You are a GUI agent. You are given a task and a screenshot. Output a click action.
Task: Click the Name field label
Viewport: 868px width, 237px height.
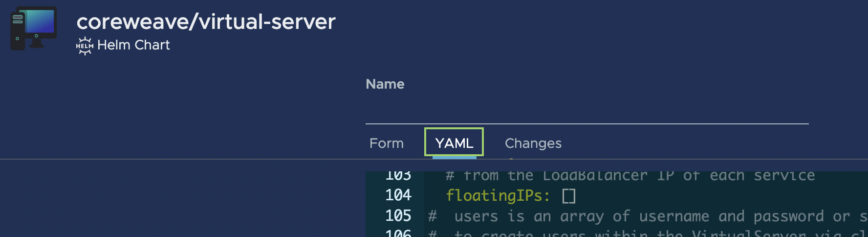click(385, 84)
